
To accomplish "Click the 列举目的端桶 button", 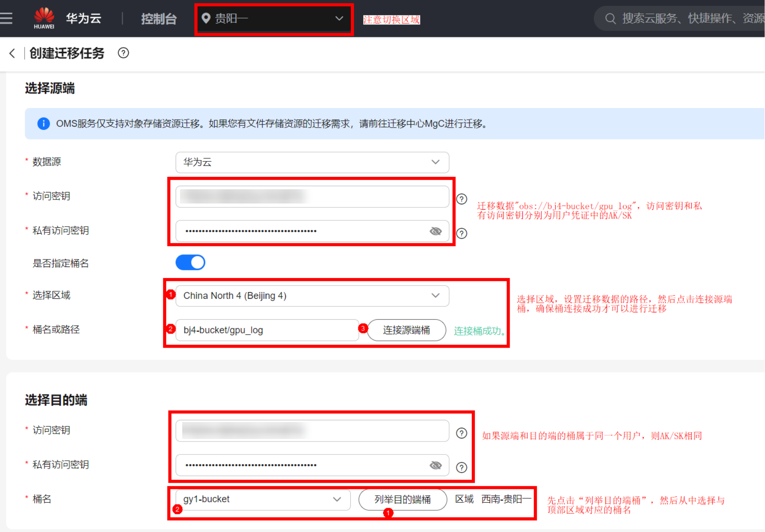I will pos(402,500).
